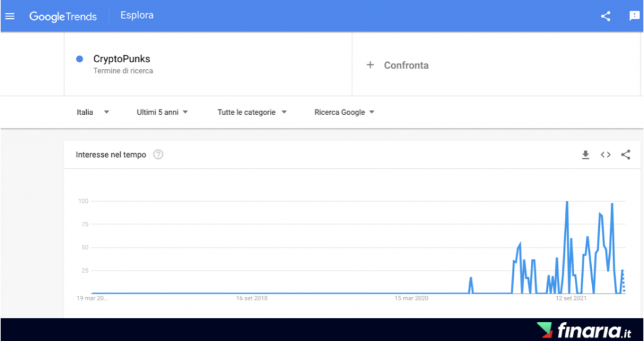This screenshot has height=341, width=644.
Task: Share the Interesse nel tempo chart
Action: [626, 154]
